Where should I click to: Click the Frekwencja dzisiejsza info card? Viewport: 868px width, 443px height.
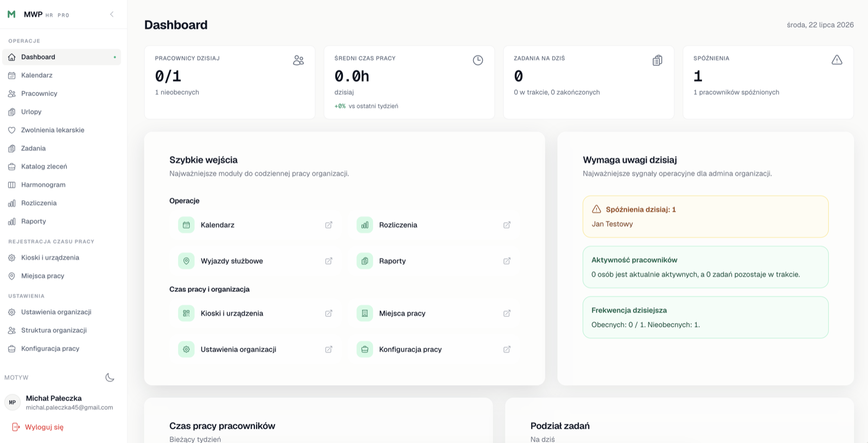(x=705, y=317)
